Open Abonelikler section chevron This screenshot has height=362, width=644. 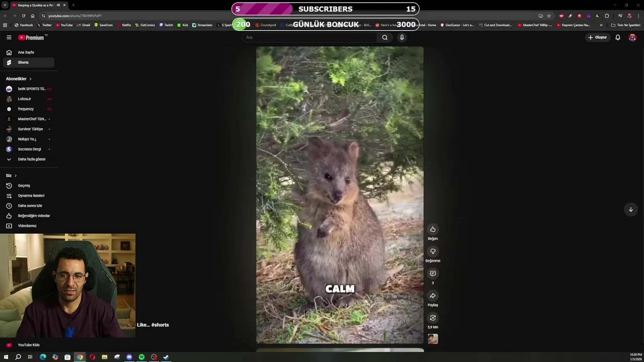pos(30,79)
